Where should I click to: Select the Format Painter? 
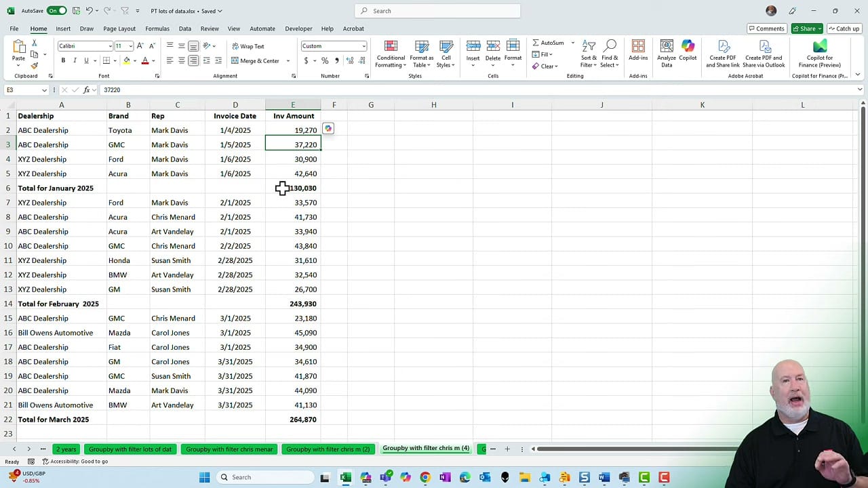[34, 64]
